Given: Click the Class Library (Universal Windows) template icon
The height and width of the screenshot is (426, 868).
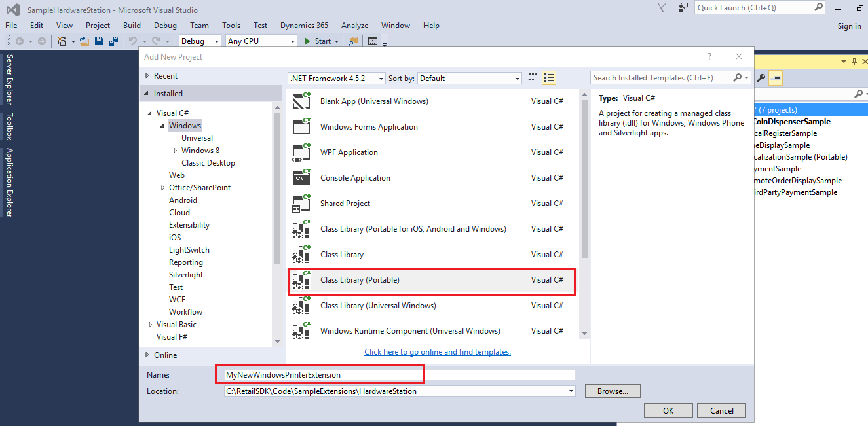Looking at the screenshot, I should [301, 305].
